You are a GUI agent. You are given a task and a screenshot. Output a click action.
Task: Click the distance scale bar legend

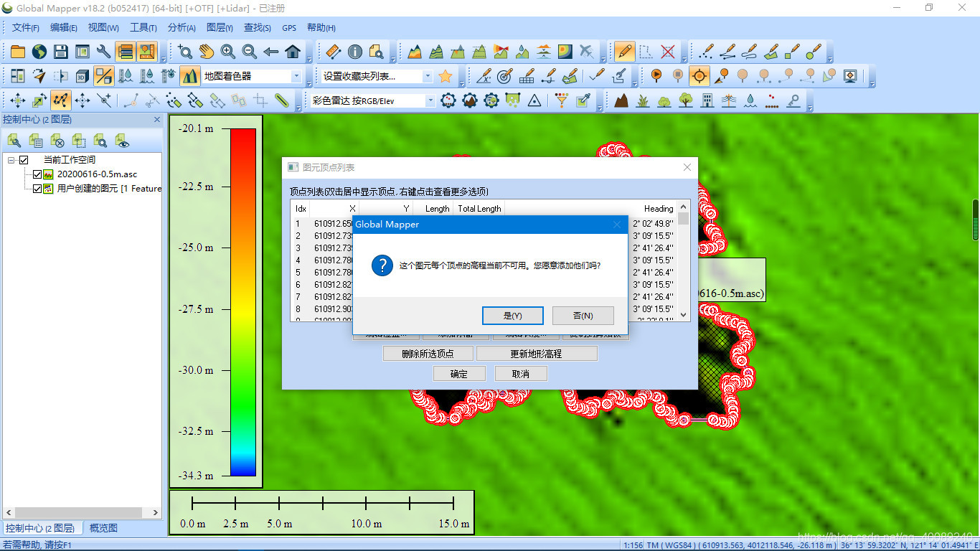pyautogui.click(x=322, y=512)
